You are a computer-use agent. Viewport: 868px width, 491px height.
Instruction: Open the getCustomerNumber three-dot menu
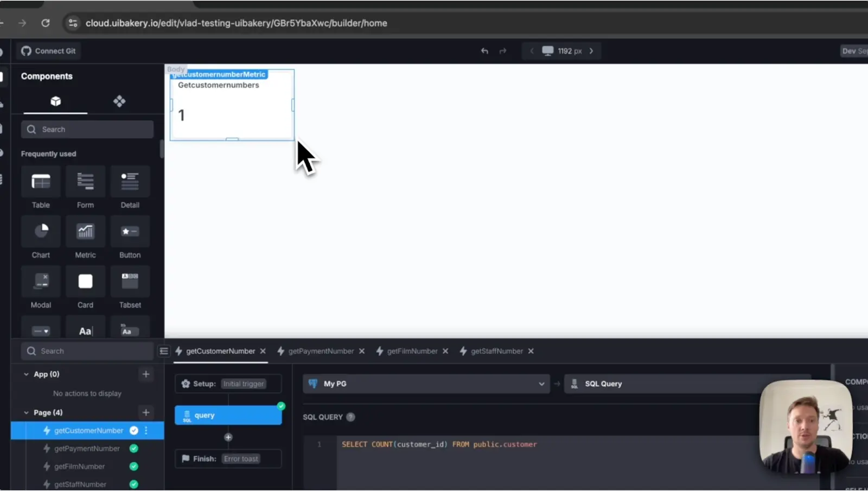click(x=146, y=431)
